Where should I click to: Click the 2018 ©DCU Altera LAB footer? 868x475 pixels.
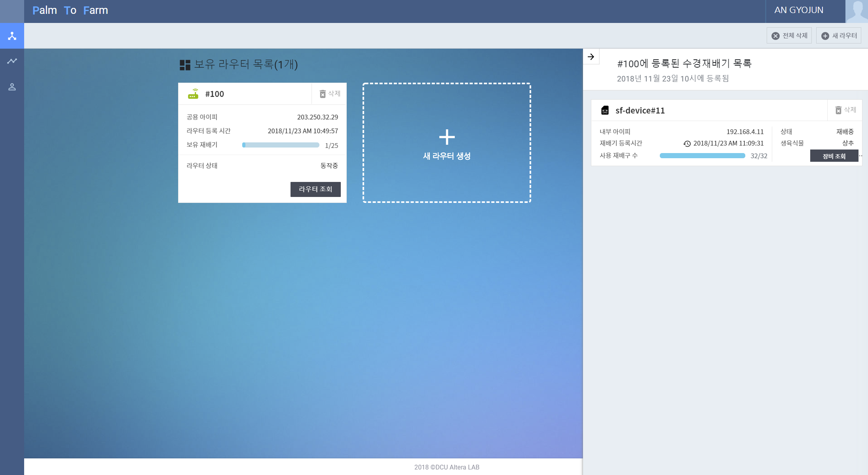[x=447, y=467]
